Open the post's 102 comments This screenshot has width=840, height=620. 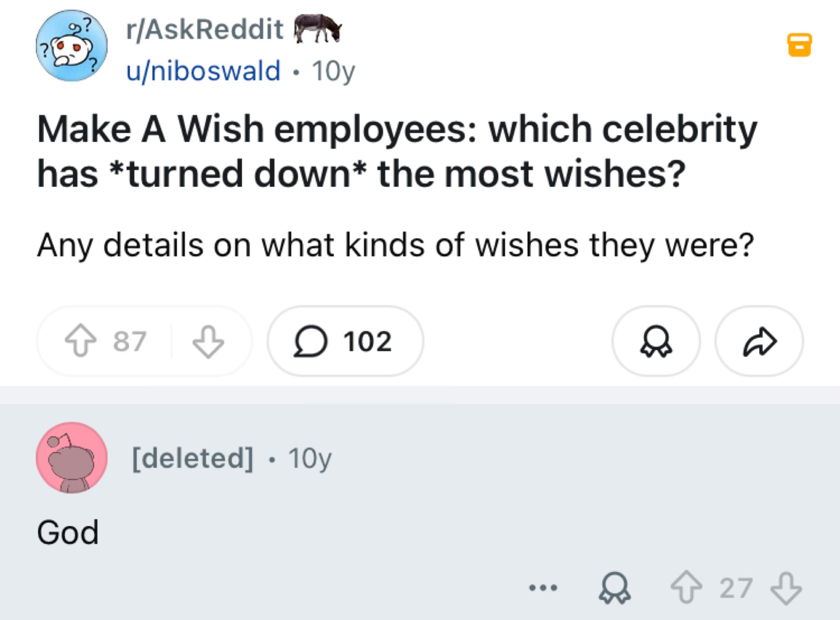(x=345, y=341)
